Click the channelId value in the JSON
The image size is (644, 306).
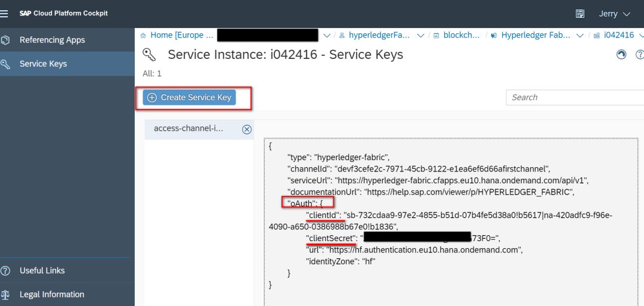tap(442, 168)
